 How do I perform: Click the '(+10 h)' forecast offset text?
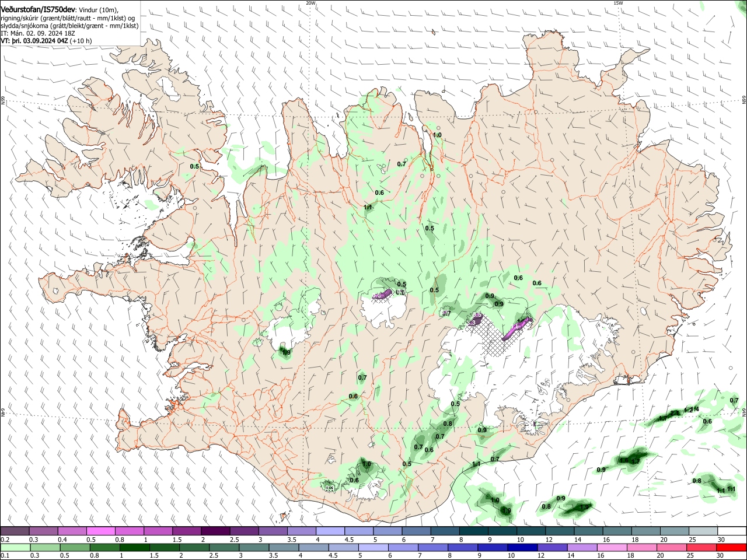click(81, 41)
